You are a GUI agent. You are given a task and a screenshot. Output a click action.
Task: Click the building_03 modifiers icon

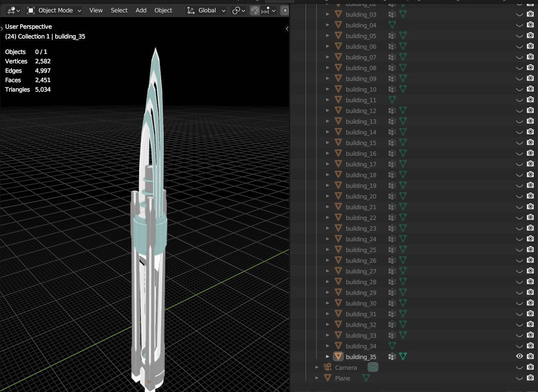pyautogui.click(x=392, y=14)
